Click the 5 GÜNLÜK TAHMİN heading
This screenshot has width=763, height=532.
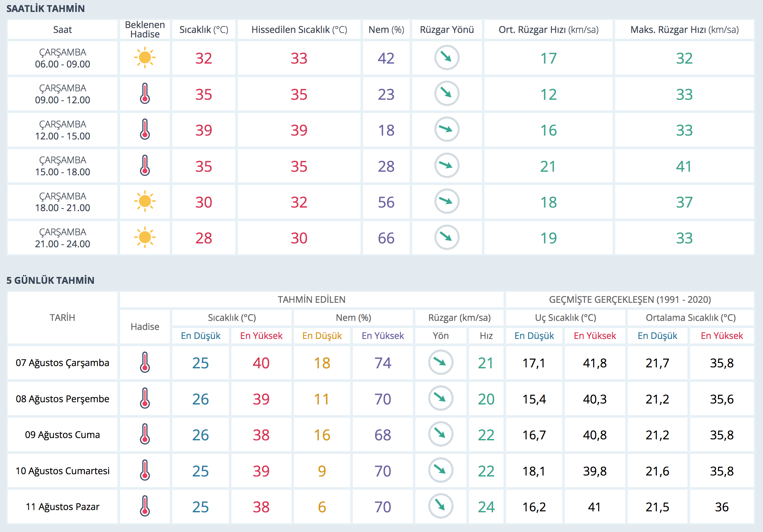(50, 281)
